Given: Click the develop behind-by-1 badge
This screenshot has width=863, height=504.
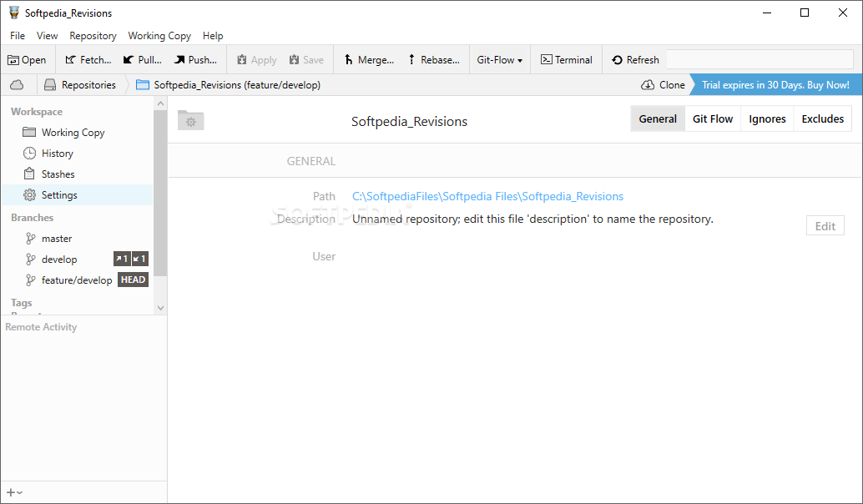Looking at the screenshot, I should coord(139,259).
